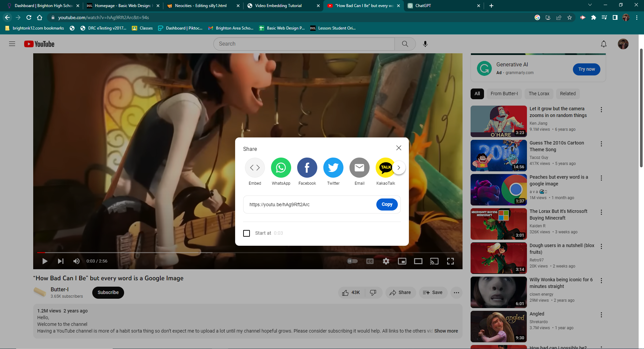
Task: Click the page vertical scrollbar
Action: [x=641, y=107]
